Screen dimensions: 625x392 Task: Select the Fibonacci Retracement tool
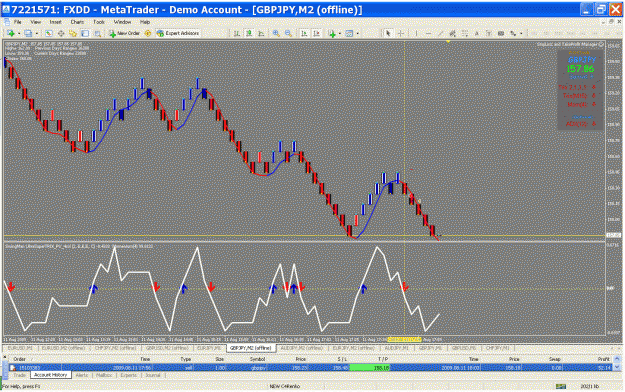(x=465, y=33)
